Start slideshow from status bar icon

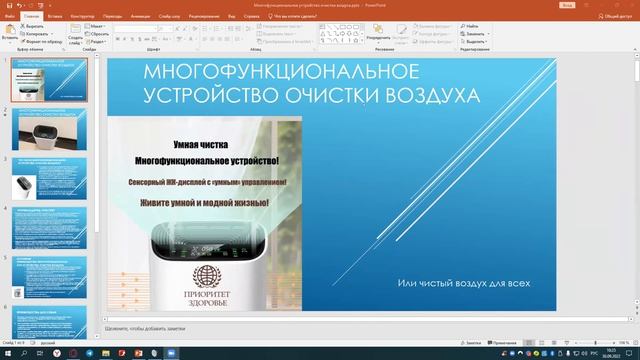pos(567,343)
